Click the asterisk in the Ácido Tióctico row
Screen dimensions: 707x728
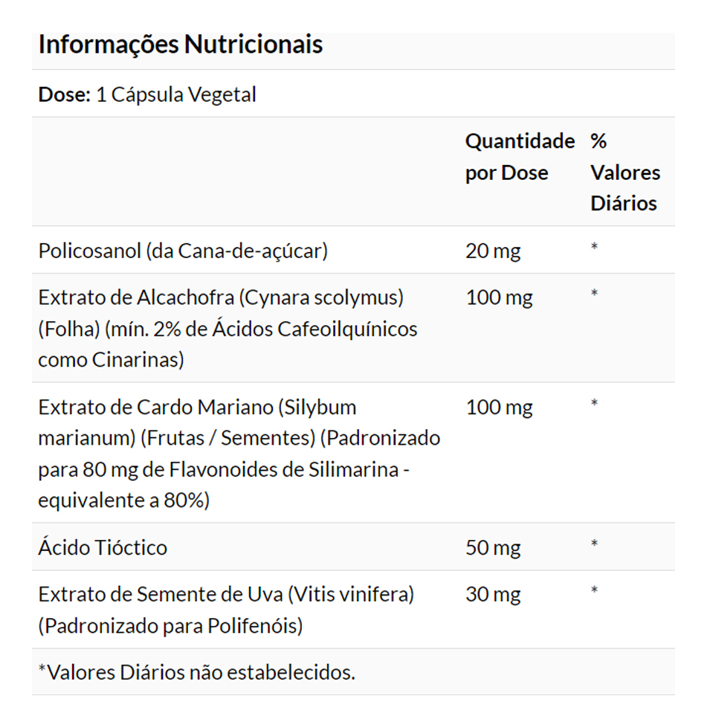coord(595,544)
